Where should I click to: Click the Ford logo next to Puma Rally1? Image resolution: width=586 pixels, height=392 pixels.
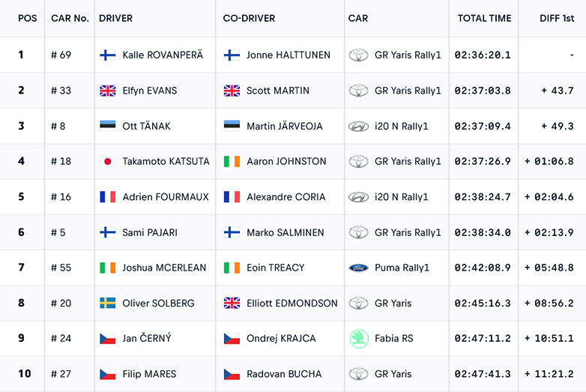pyautogui.click(x=359, y=268)
